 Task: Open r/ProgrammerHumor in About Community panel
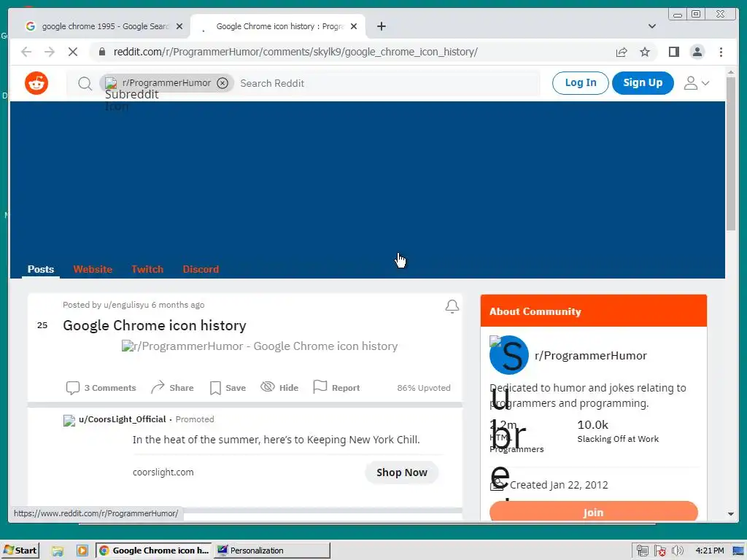tap(591, 356)
